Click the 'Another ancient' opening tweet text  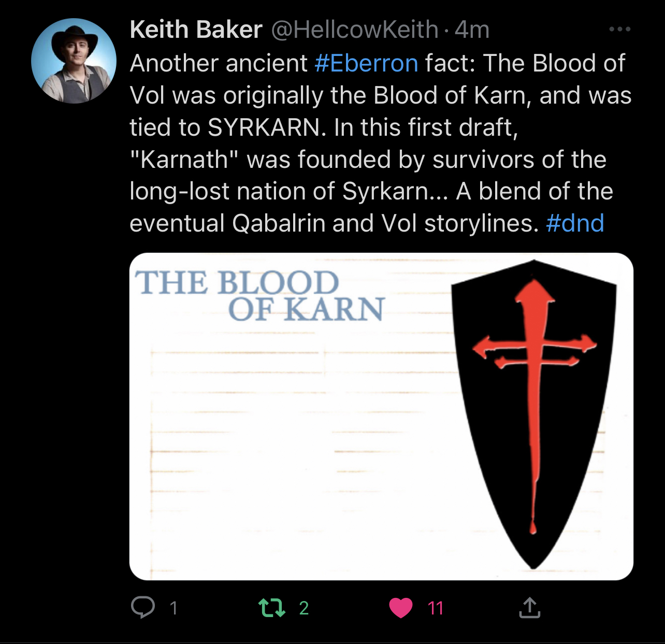pos(219,63)
